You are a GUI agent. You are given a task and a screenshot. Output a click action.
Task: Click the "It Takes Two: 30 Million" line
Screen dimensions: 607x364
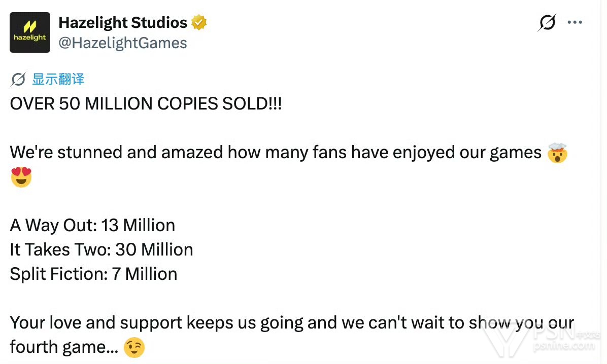tap(102, 249)
